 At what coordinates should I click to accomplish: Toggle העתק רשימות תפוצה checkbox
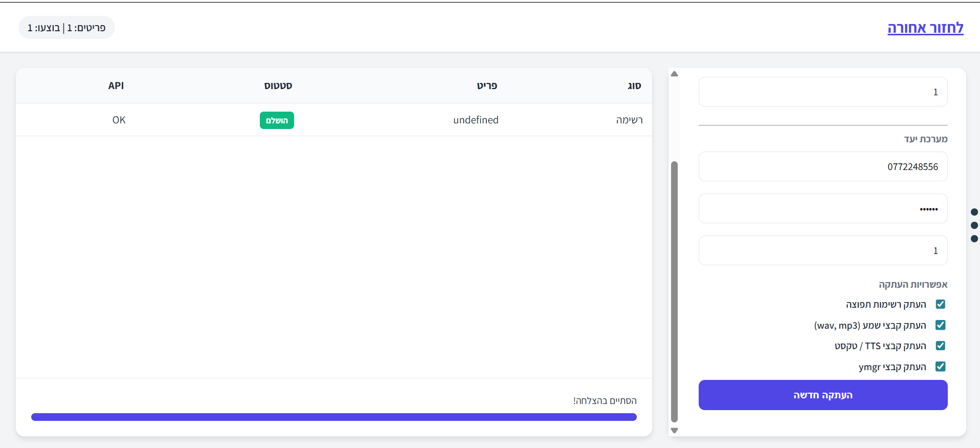(x=940, y=304)
